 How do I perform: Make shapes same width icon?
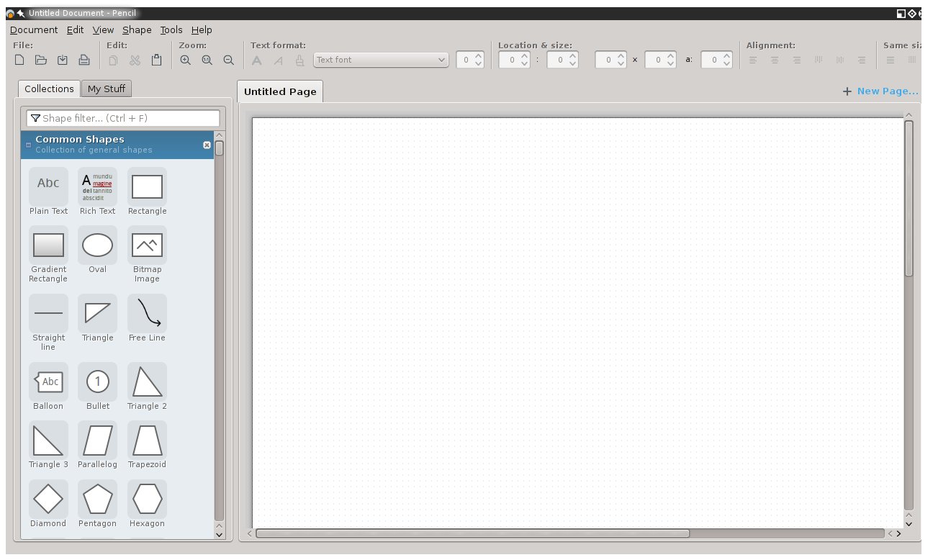pos(891,60)
